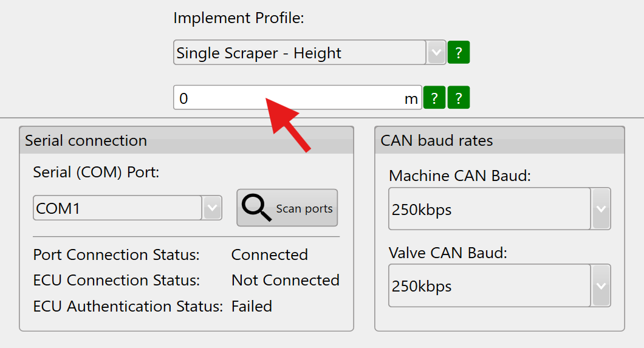Click the Connected status value

[x=269, y=255]
